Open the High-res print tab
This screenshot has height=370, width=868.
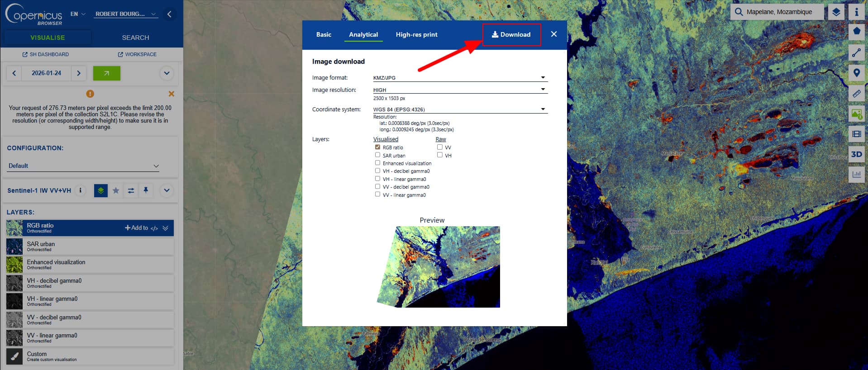416,35
